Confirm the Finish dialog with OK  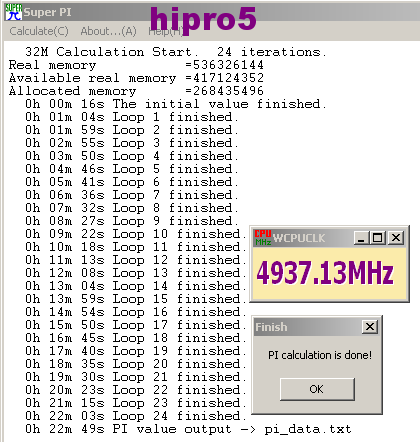pyautogui.click(x=317, y=389)
